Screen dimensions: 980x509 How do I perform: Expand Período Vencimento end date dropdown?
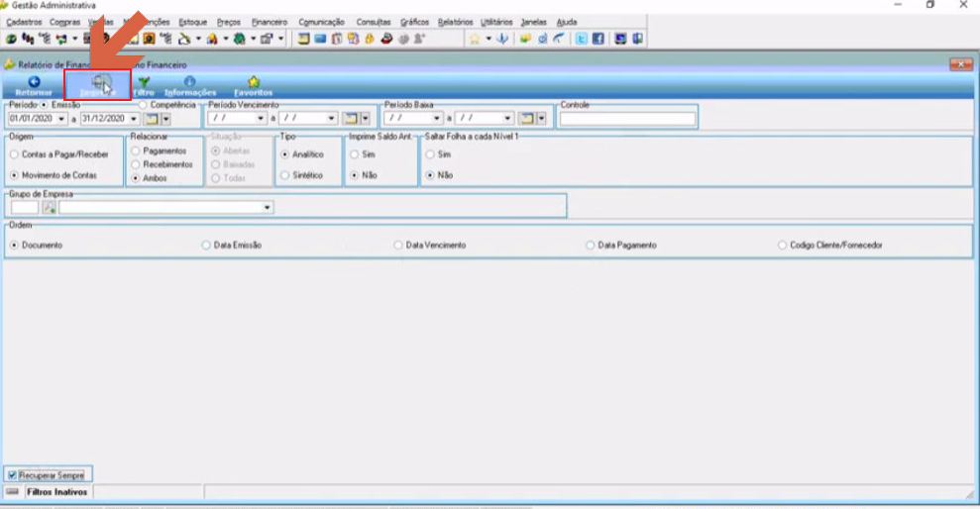click(331, 118)
